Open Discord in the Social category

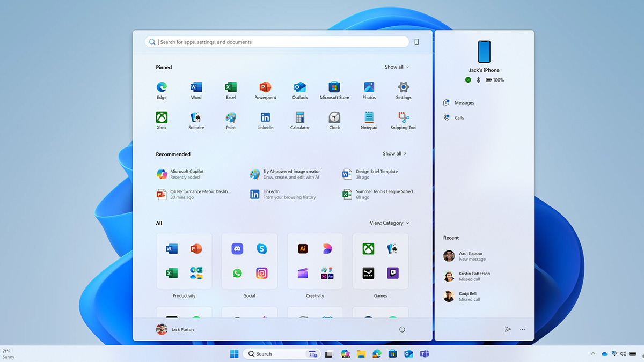coord(237,248)
